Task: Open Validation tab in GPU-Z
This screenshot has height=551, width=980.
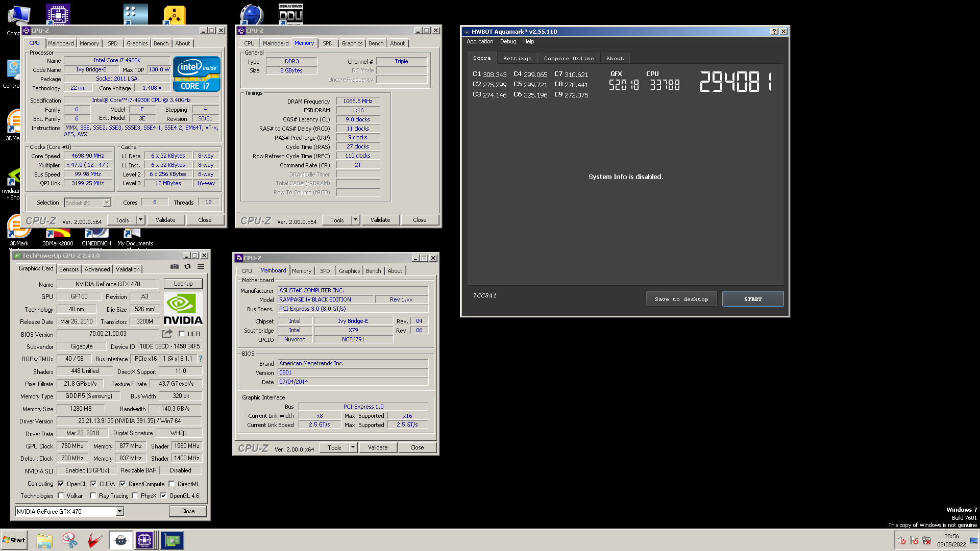Action: 128,269
